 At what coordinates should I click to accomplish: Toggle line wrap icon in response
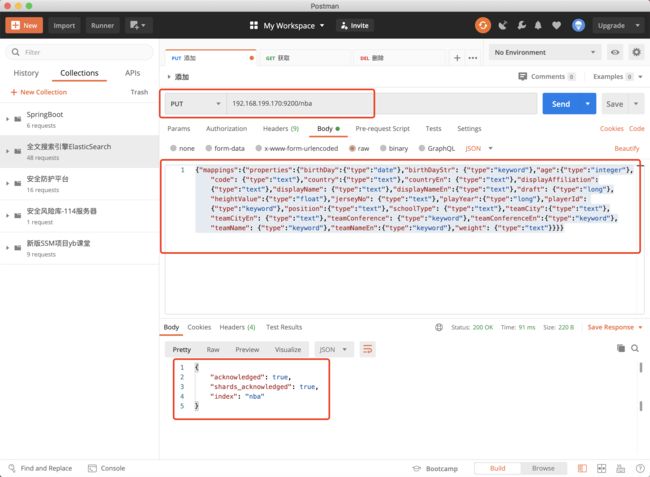tap(368, 349)
